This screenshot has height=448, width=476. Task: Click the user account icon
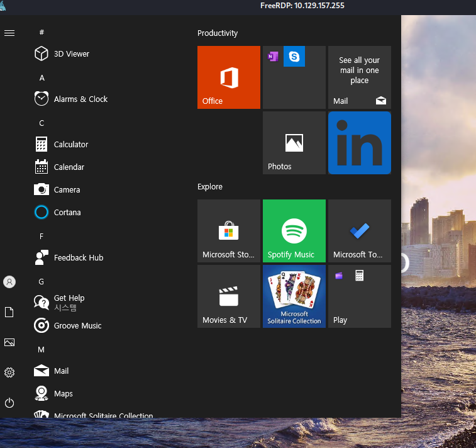[9, 282]
